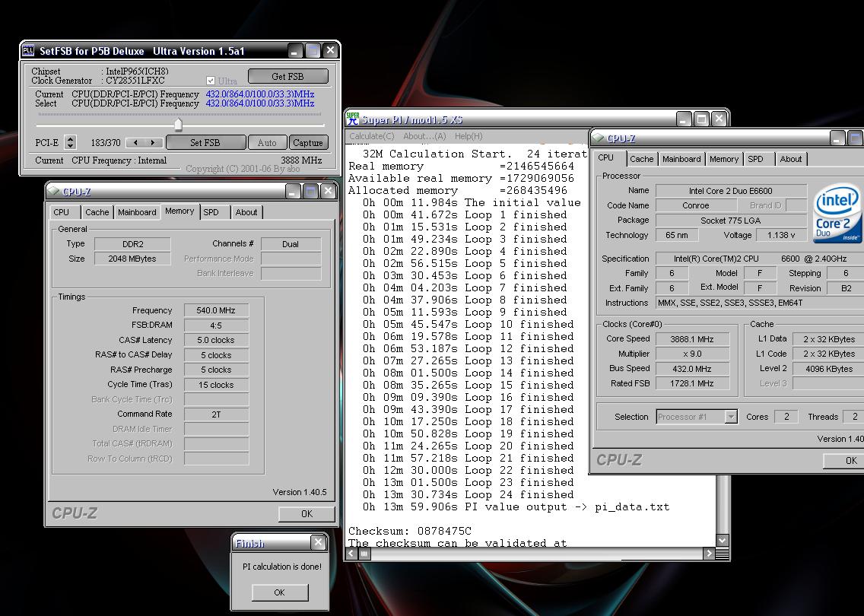Viewport: 864px width, 616px height.
Task: Open Memory tab in right CPU-Z window
Action: tap(724, 159)
